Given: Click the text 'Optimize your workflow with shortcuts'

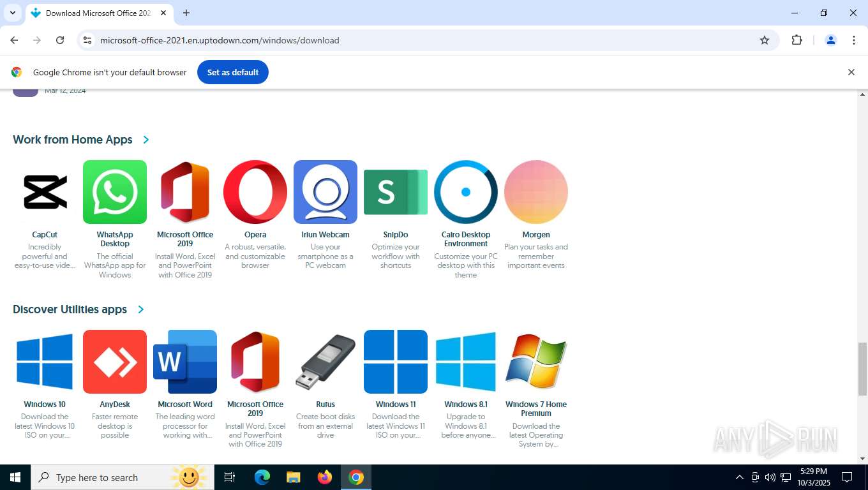Looking at the screenshot, I should tap(396, 256).
